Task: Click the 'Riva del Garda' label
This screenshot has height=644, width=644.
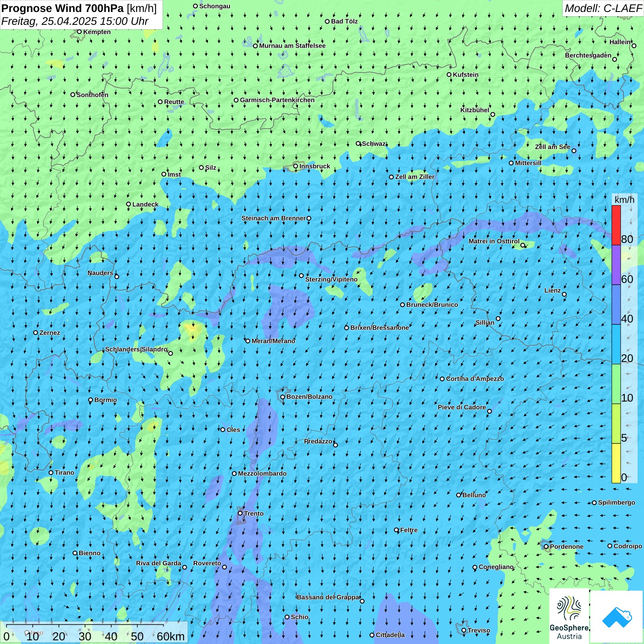Action: (159, 563)
